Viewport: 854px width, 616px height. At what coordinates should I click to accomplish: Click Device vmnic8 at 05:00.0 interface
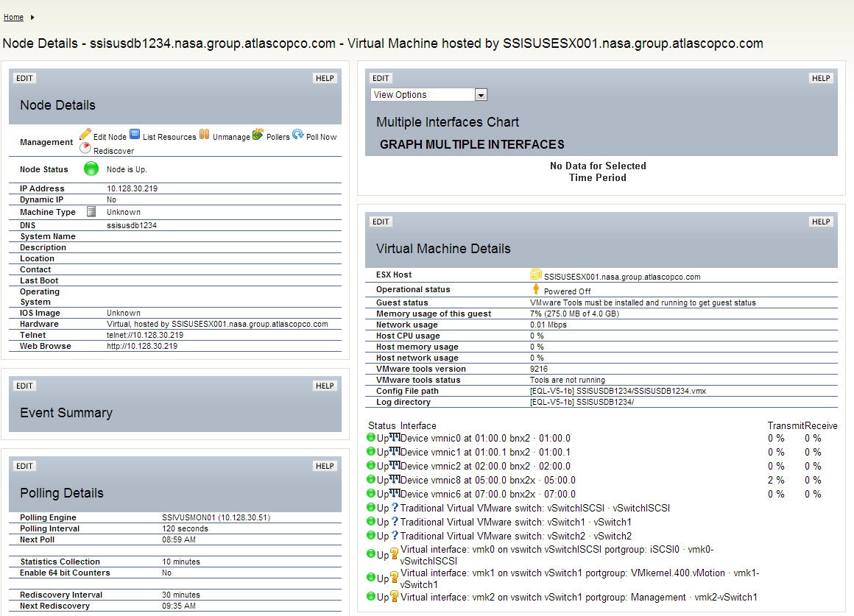coord(488,480)
